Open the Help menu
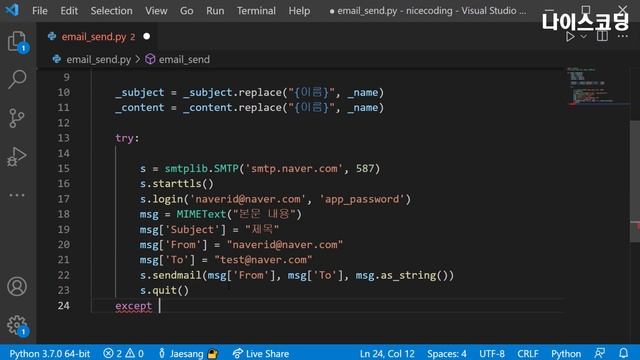Viewport: 640px width, 360px height. 299,11
